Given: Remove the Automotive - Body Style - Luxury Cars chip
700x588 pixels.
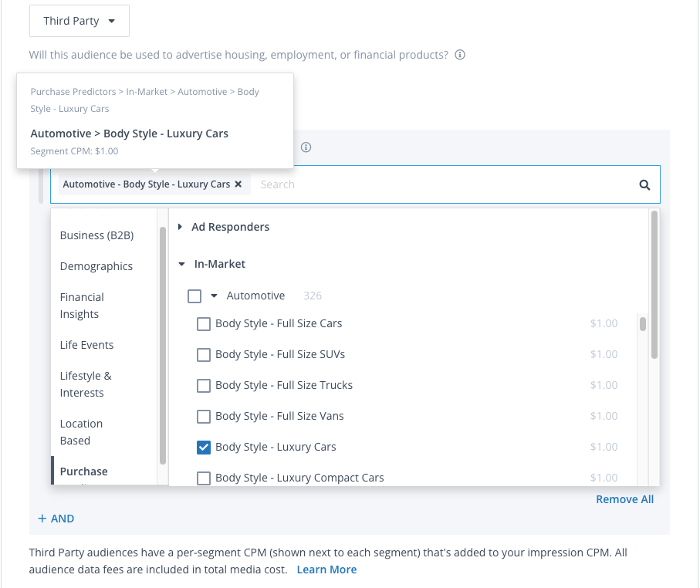Looking at the screenshot, I should pos(238,184).
